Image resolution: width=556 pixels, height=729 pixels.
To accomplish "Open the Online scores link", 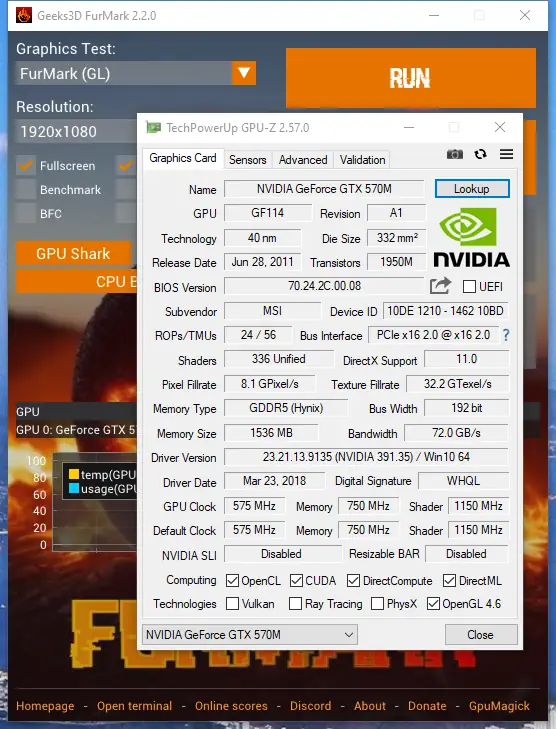I will (x=231, y=706).
